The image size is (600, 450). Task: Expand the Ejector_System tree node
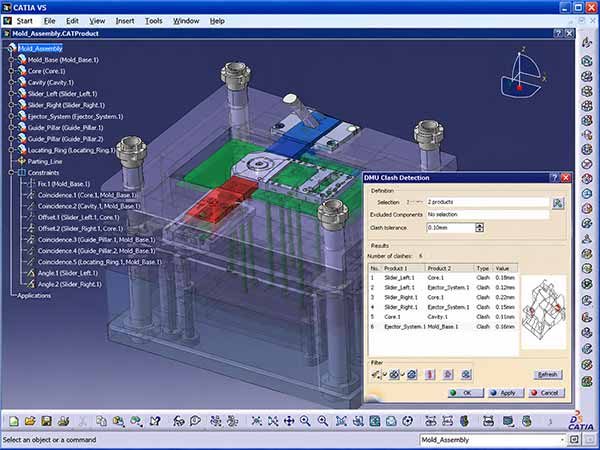pos(11,116)
